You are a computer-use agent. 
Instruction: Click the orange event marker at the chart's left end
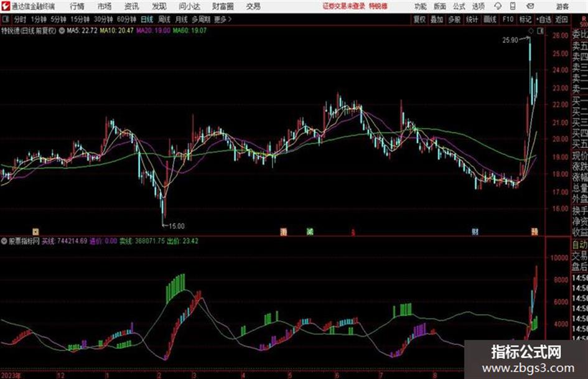pos(35,232)
